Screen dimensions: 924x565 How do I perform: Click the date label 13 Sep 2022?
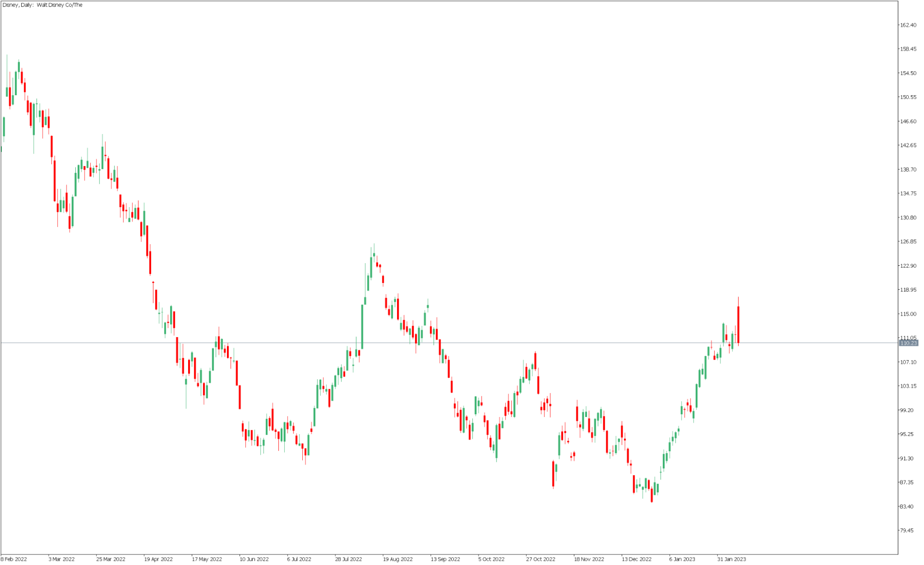click(445, 559)
